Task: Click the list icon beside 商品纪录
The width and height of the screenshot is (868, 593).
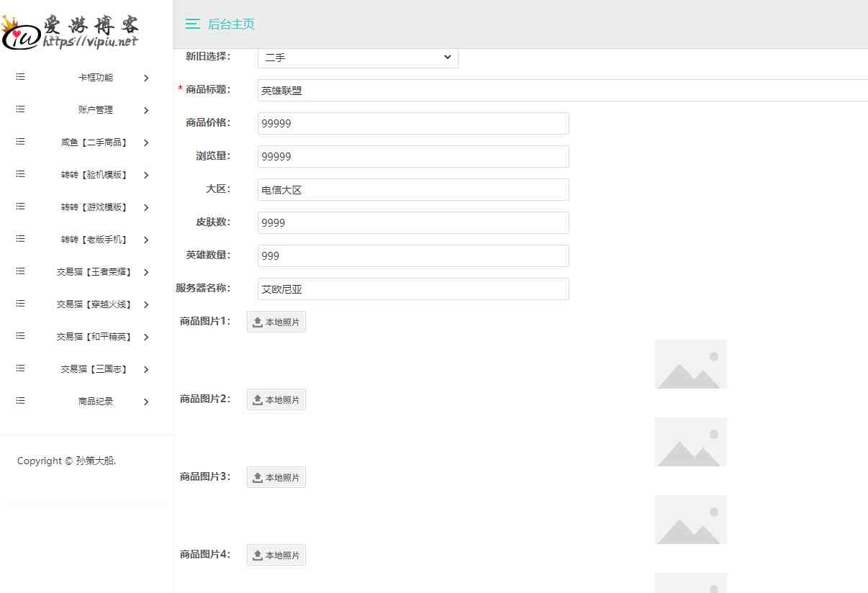Action: (20, 401)
